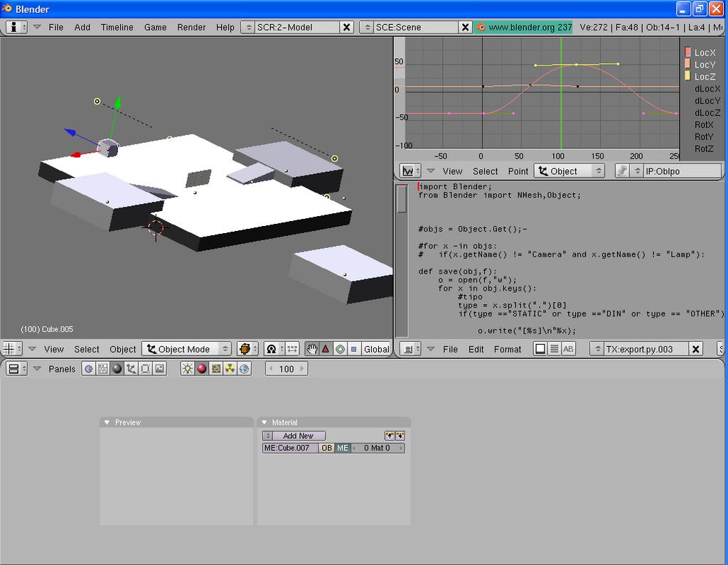
Task: Show Material buttons red sphere icon
Action: click(201, 369)
